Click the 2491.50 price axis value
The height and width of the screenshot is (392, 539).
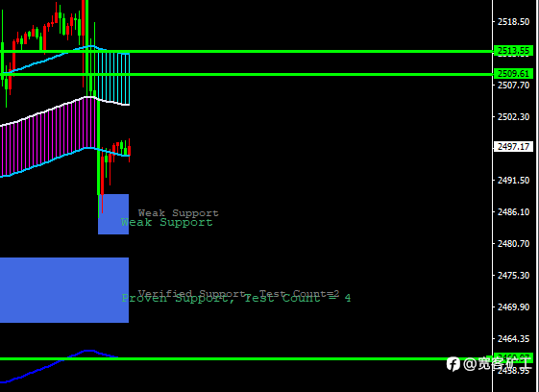coord(514,181)
